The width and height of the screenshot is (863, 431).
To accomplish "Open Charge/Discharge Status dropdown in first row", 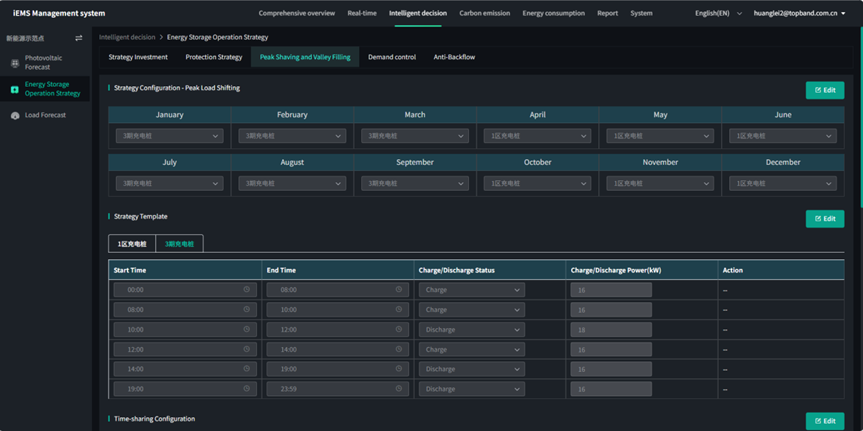I will [471, 290].
